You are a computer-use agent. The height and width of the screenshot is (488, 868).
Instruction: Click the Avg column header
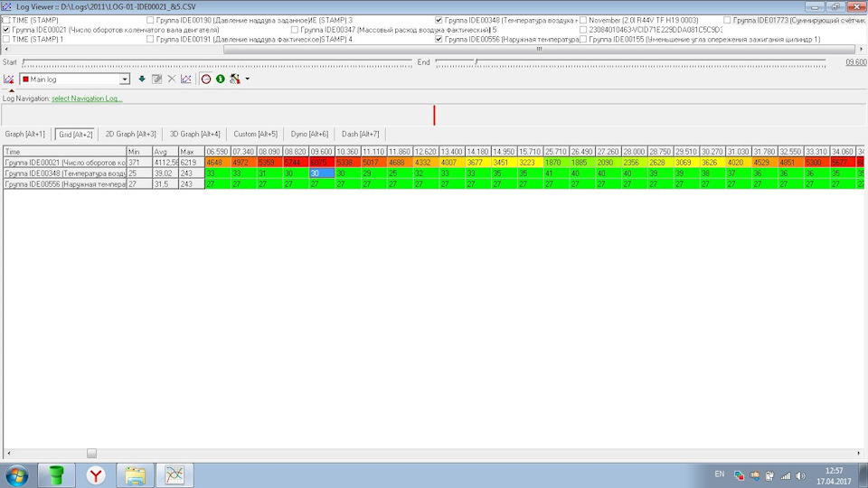(165, 152)
